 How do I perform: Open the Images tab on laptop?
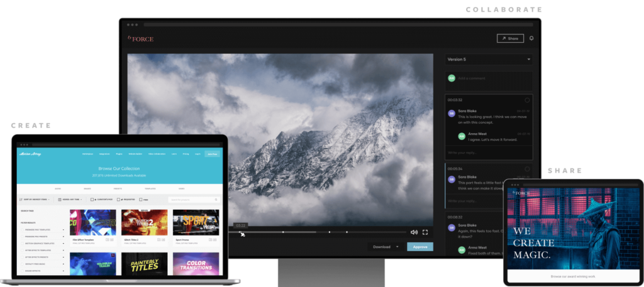[x=87, y=188]
